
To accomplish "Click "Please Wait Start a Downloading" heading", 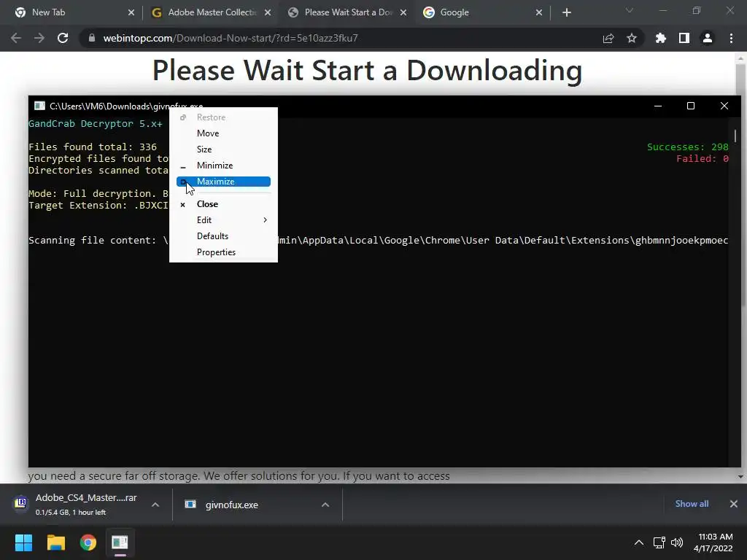I will pyautogui.click(x=368, y=71).
